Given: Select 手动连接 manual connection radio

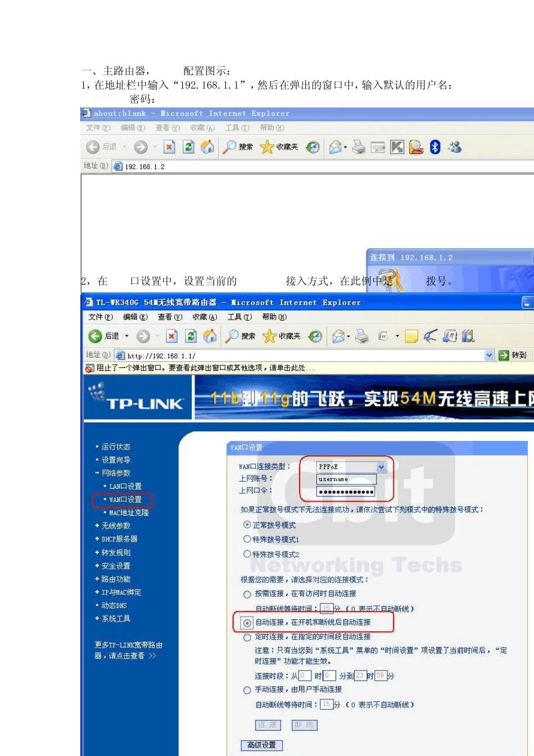Looking at the screenshot, I should (x=247, y=690).
